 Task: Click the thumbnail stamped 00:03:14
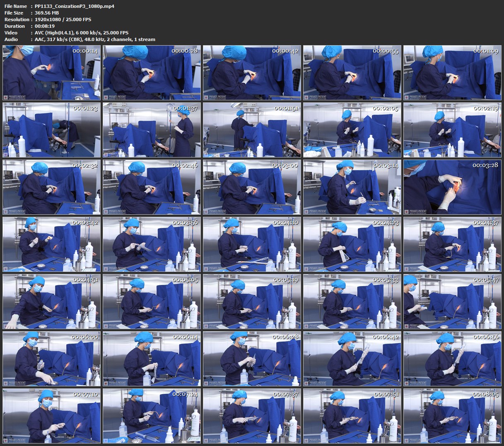[352, 187]
